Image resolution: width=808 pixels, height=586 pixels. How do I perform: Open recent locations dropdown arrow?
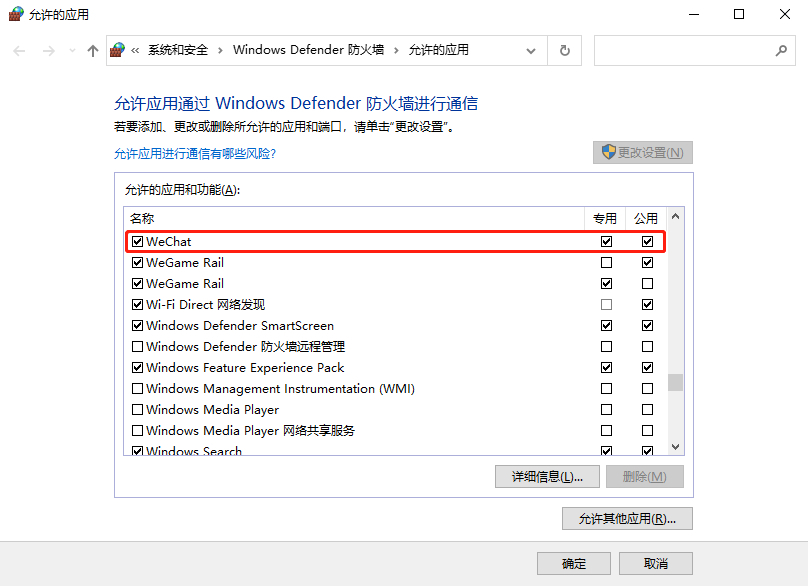(x=72, y=51)
